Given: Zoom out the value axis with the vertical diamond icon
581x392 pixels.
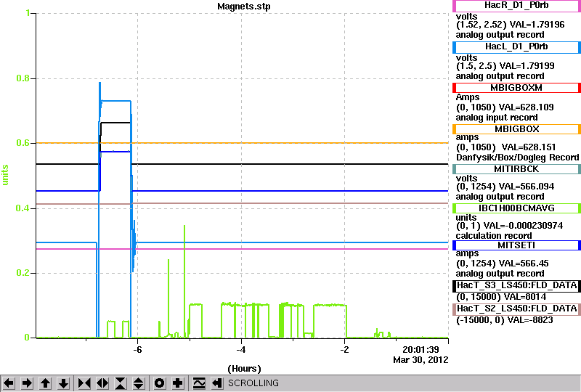Looking at the screenshot, I should coord(139,383).
